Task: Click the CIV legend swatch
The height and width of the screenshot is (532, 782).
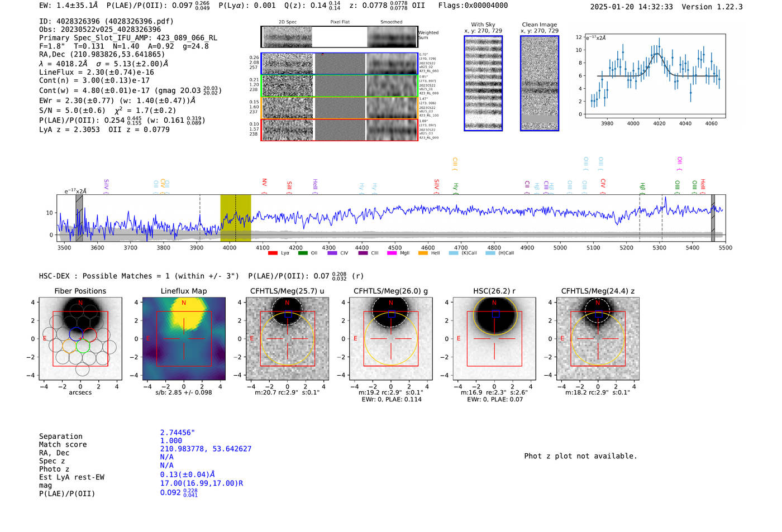Action: point(332,253)
